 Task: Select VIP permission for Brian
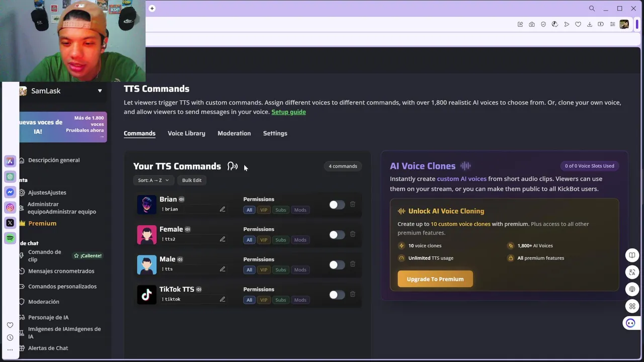point(264,210)
